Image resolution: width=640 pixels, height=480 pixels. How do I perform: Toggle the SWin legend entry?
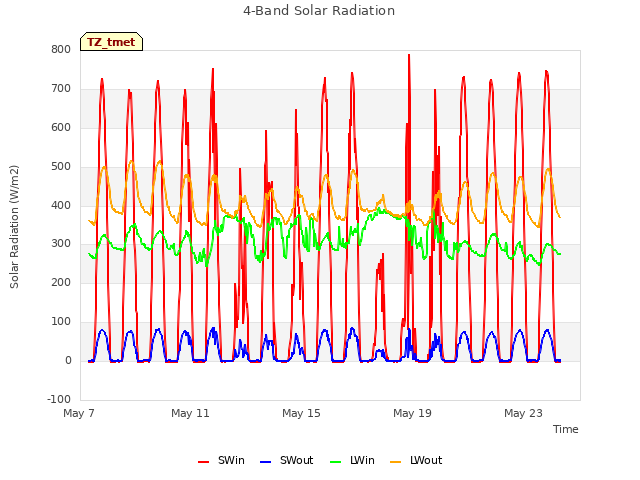coord(221,460)
